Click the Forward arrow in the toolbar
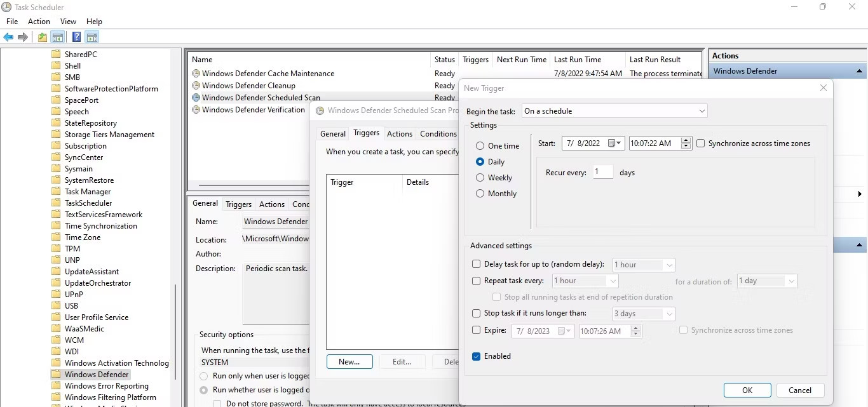The width and height of the screenshot is (868, 407). (23, 37)
